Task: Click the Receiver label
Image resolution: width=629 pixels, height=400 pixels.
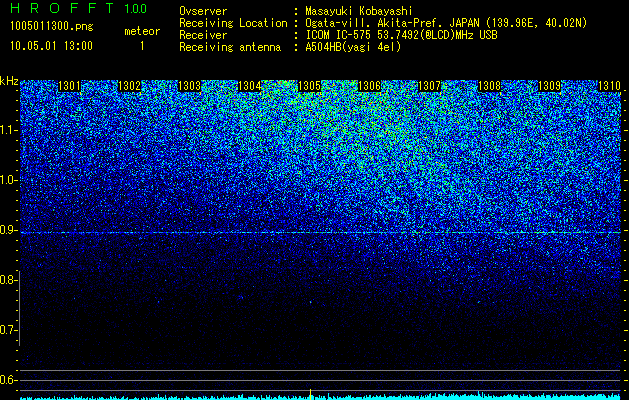Action: tap(203, 35)
